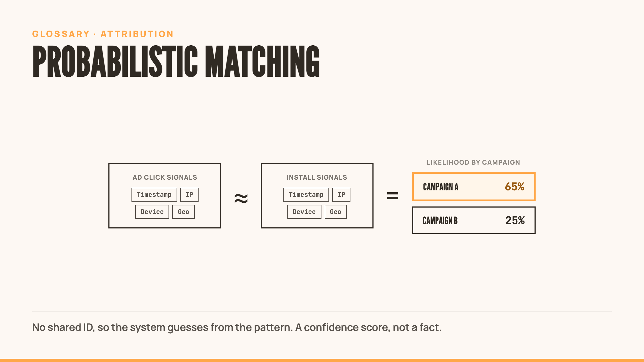This screenshot has height=362, width=644.
Task: Click the approximately-equal symbol between signal boxes
Action: click(241, 198)
